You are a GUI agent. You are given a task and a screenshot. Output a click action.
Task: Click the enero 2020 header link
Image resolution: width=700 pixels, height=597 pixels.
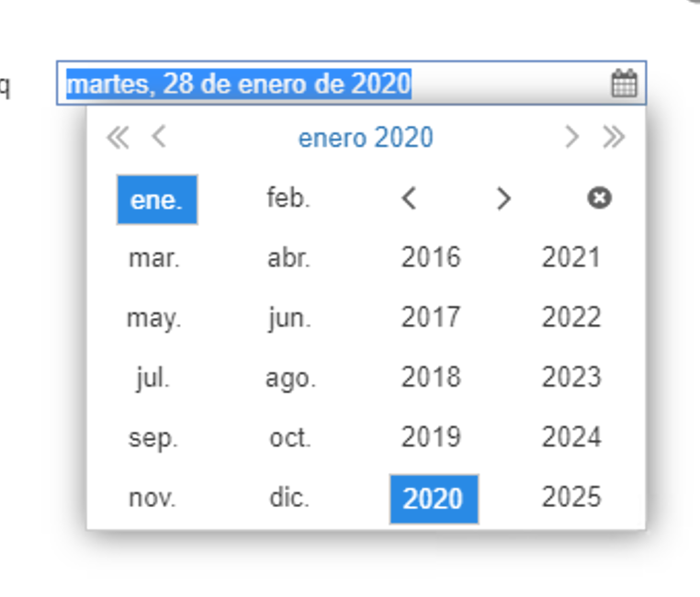pyautogui.click(x=366, y=138)
